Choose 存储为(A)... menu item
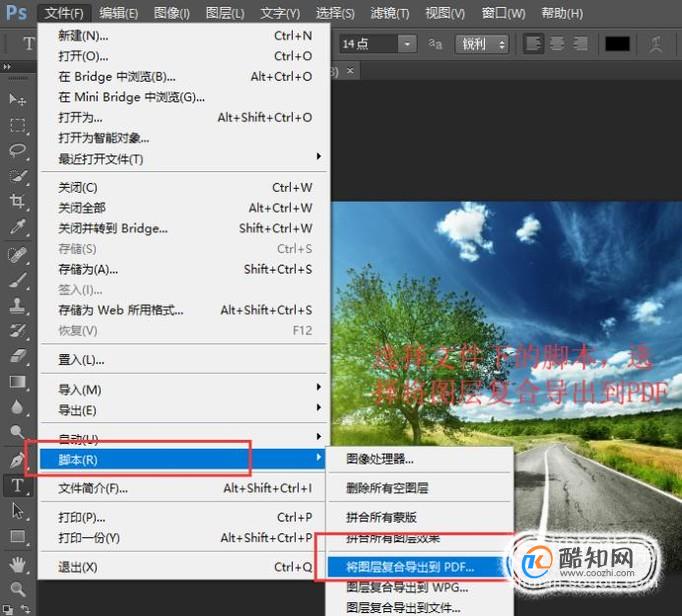Image resolution: width=682 pixels, height=616 pixels. [x=184, y=269]
